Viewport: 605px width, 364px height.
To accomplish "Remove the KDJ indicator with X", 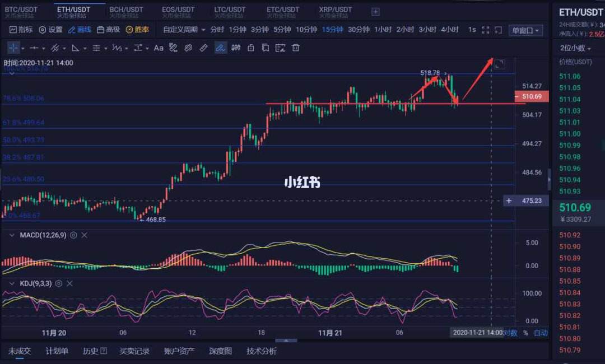I will pyautogui.click(x=69, y=283).
